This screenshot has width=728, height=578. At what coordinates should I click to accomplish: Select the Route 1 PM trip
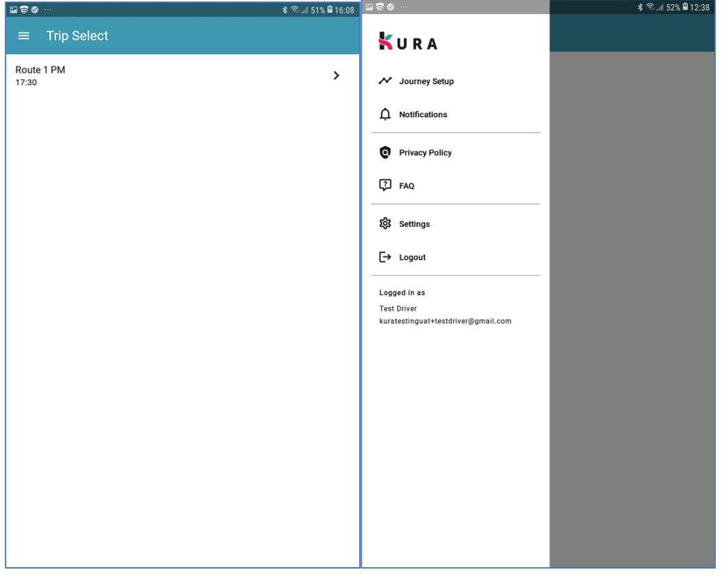183,76
